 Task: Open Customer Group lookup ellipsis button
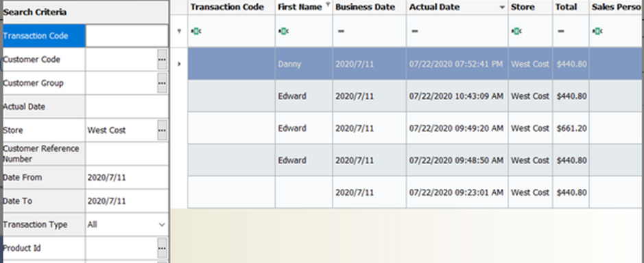(x=162, y=83)
